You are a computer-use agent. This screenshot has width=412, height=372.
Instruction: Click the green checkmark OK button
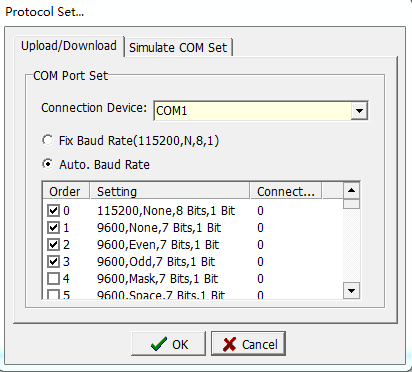click(x=168, y=344)
